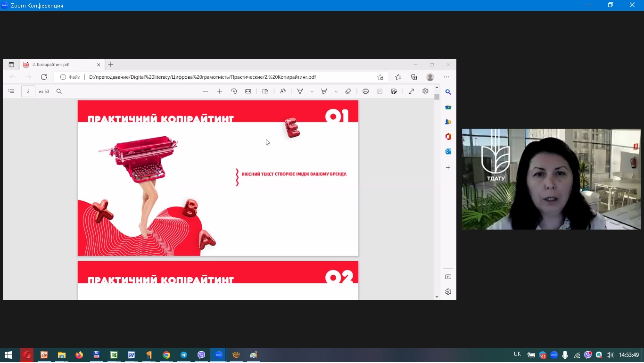Click the Save icon in the PDF toolbar

(x=380, y=91)
